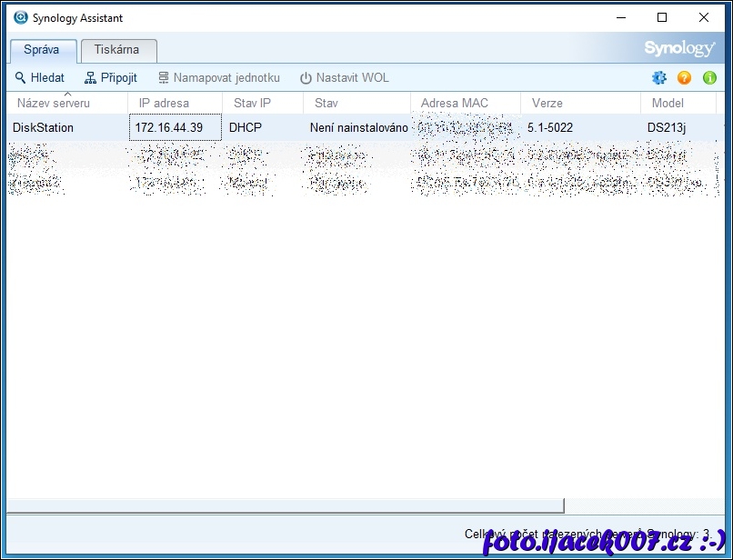Click the horizontal scrollbar at bottom
The image size is (733, 560).
point(286,505)
